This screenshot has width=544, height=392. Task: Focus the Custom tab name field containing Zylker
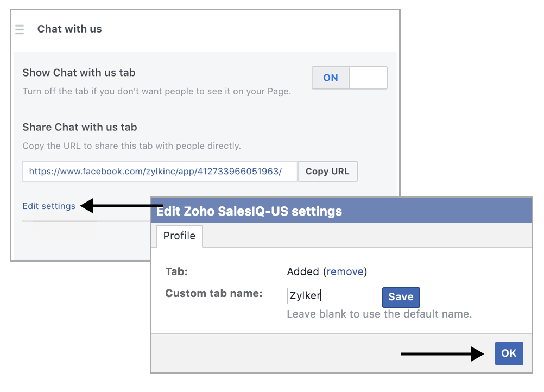(x=332, y=296)
